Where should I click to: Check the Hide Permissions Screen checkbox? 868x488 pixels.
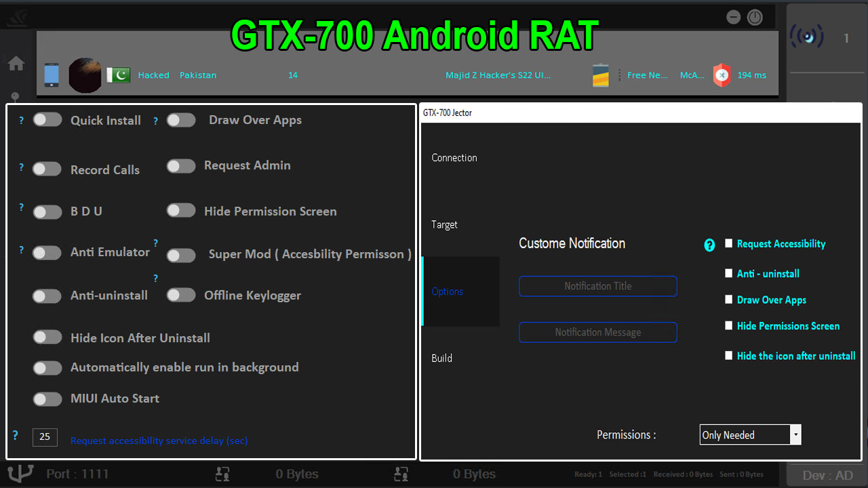[x=729, y=326]
